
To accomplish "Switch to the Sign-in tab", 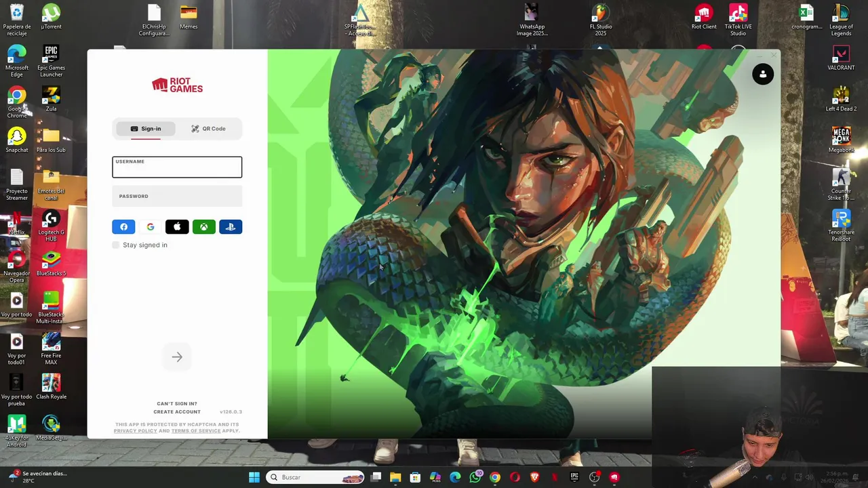I will tap(146, 129).
